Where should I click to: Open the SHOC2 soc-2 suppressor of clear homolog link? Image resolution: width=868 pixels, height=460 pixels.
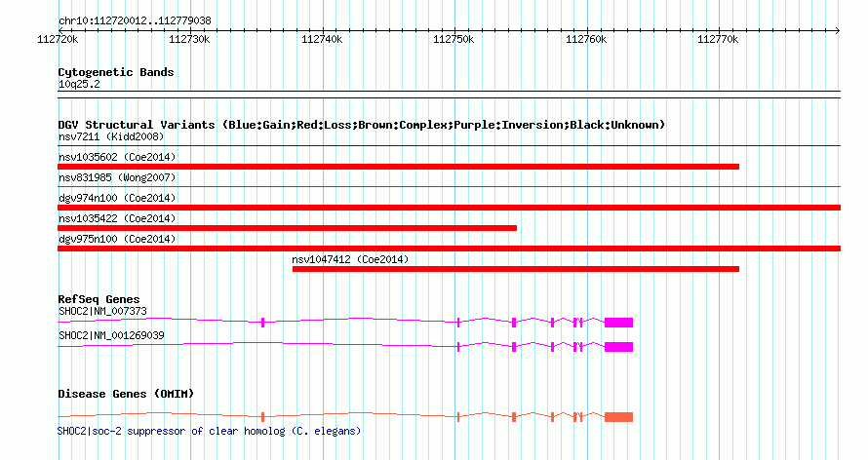[x=210, y=431]
